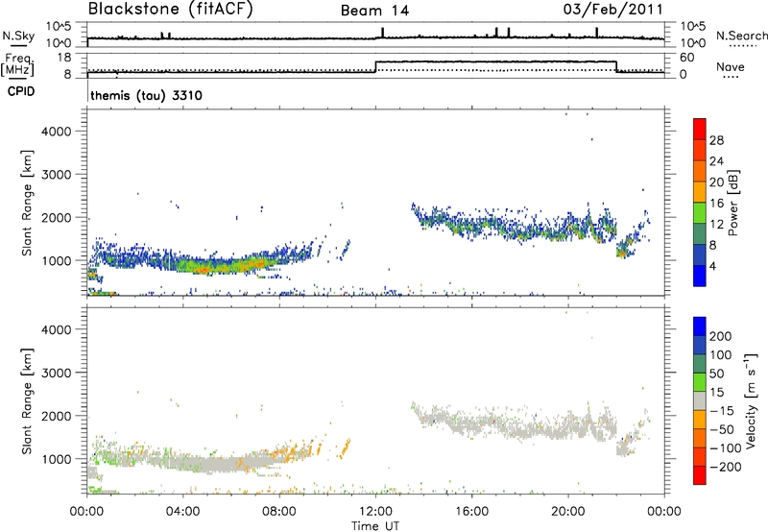The height and width of the screenshot is (532, 768).
Task: Select the Beam 14 label
Action: click(374, 11)
